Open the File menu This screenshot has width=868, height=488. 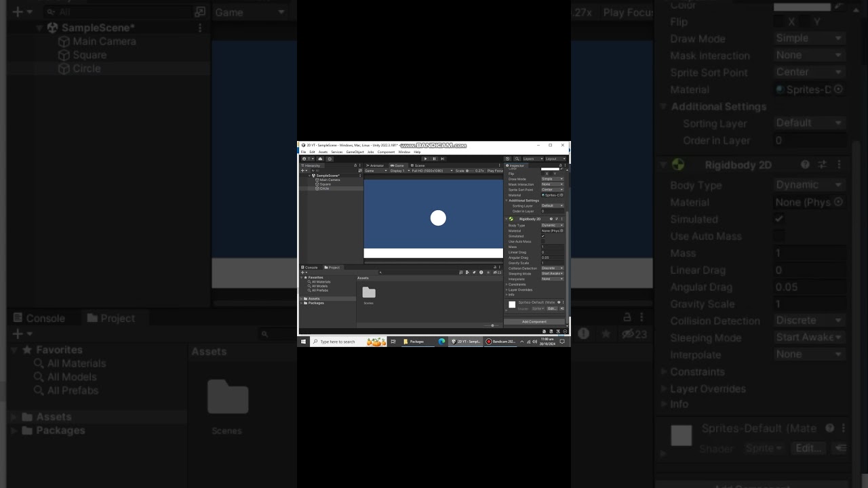[303, 152]
